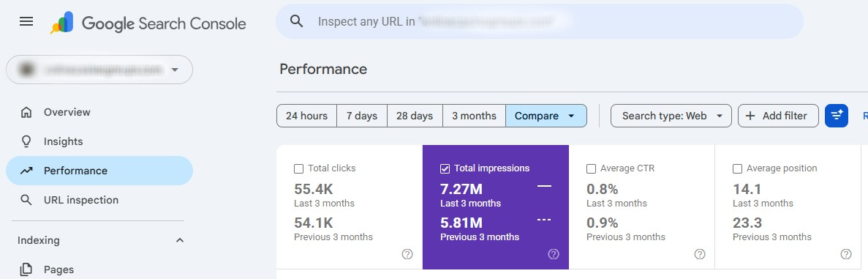Click the URL inspection magnifier icon
The image size is (868, 279).
26,200
